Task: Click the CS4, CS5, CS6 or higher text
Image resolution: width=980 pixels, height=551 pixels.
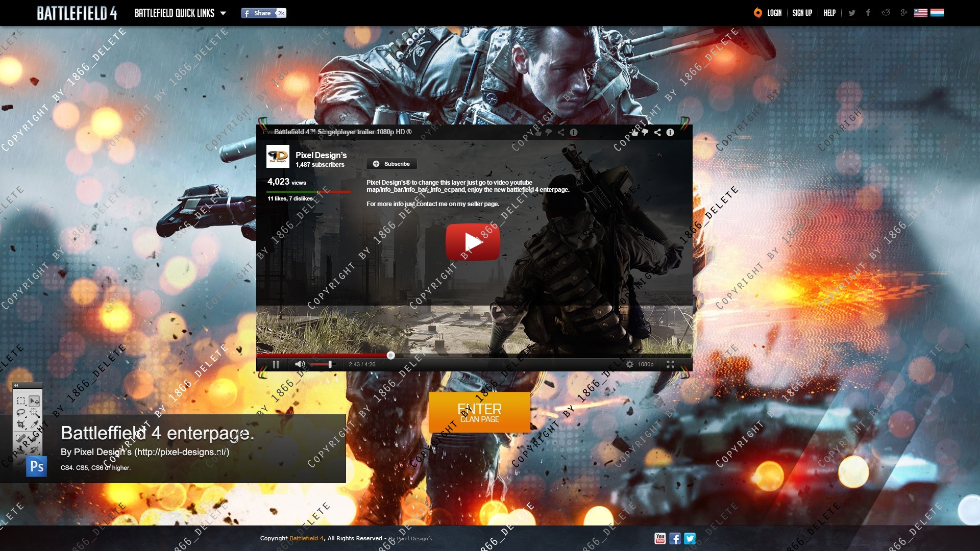Action: (95, 468)
